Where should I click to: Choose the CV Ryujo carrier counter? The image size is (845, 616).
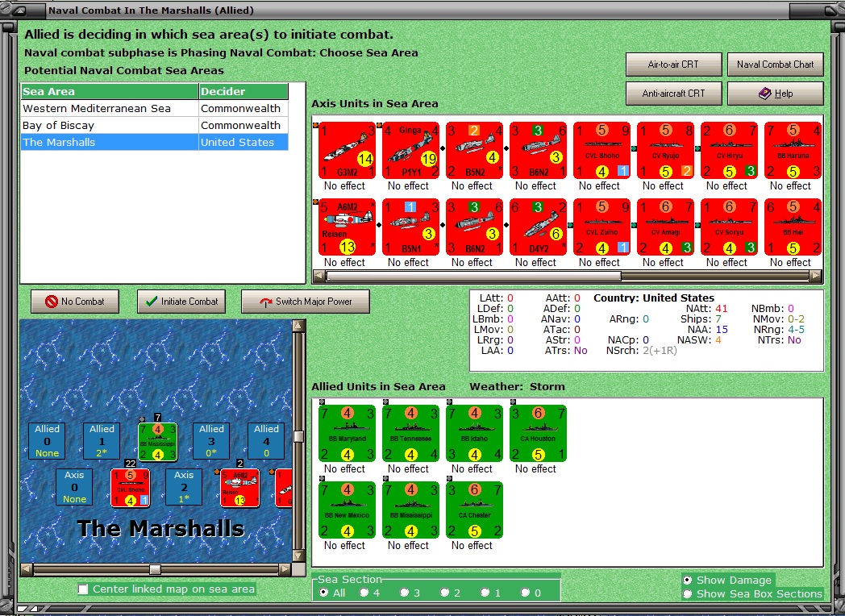click(x=665, y=150)
